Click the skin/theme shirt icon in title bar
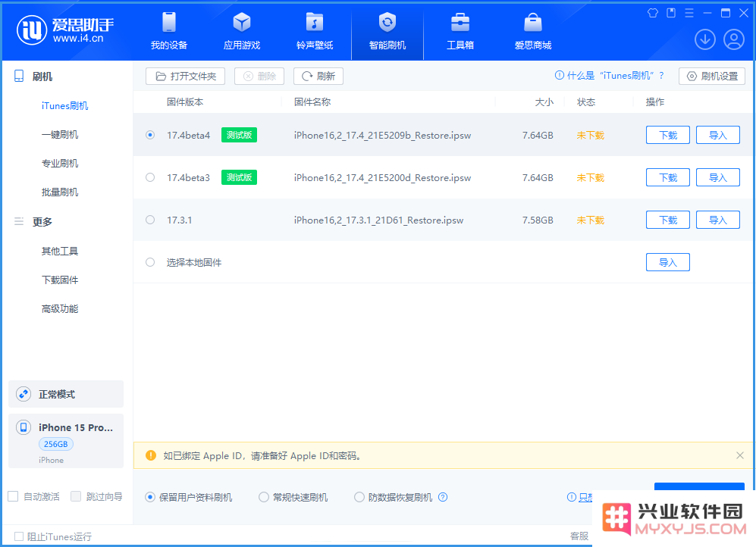The image size is (756, 547). [652, 13]
